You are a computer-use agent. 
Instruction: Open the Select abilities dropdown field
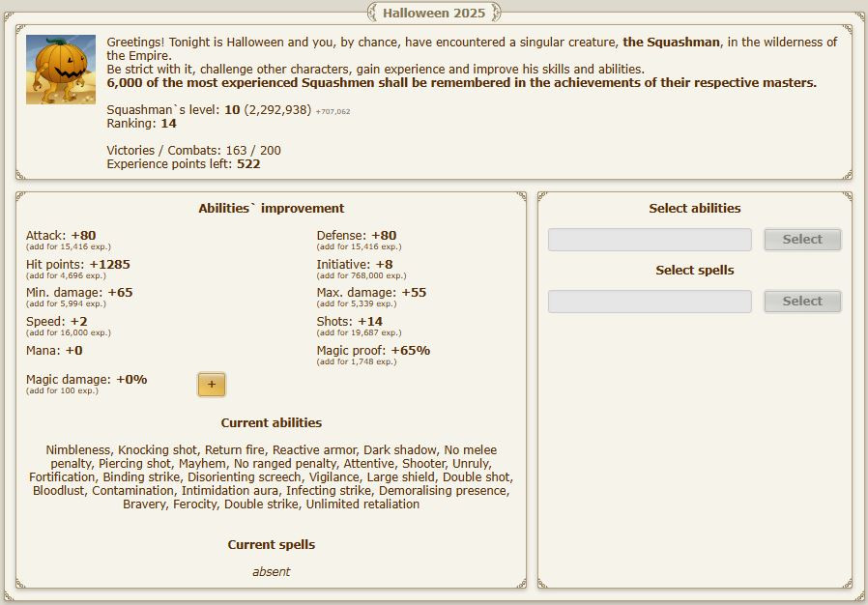(x=649, y=240)
